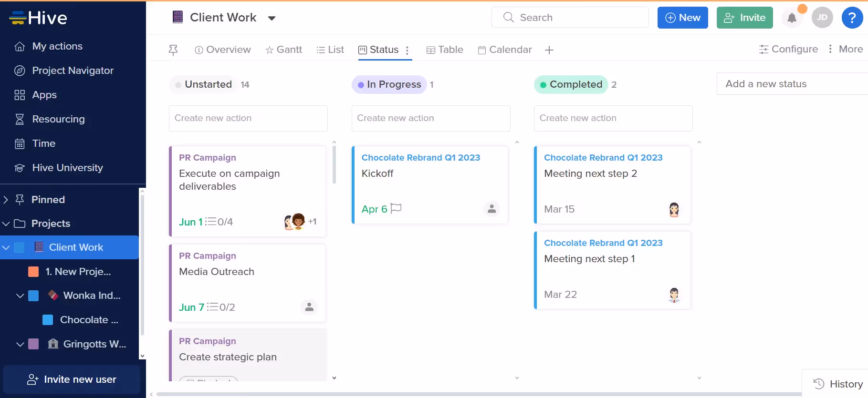Screen dimensions: 868x398
Task: Click the search magnifier icon
Action: click(x=509, y=18)
